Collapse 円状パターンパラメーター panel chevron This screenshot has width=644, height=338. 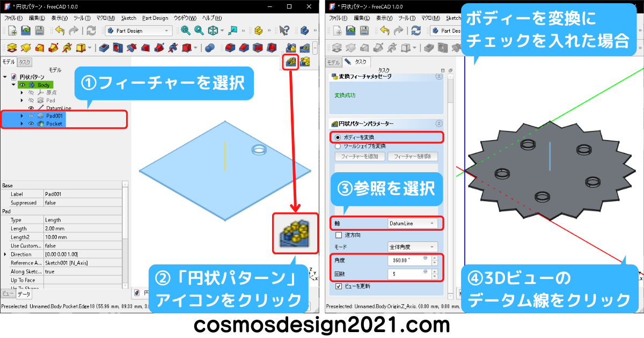[439, 123]
